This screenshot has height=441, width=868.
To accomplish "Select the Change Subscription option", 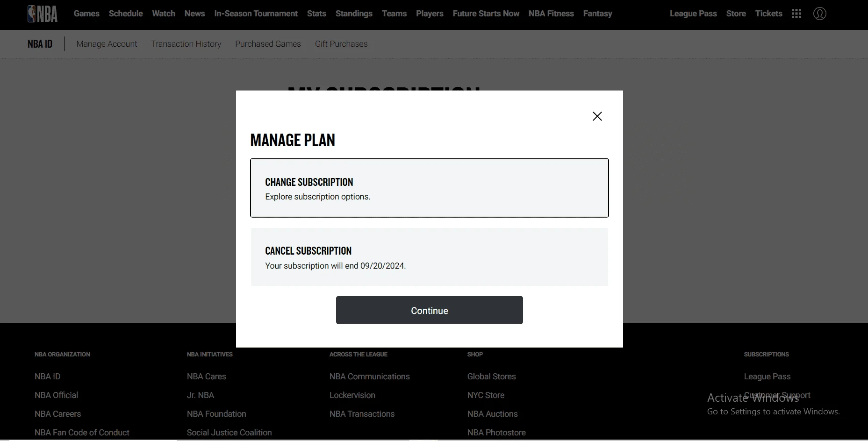I will click(x=430, y=188).
